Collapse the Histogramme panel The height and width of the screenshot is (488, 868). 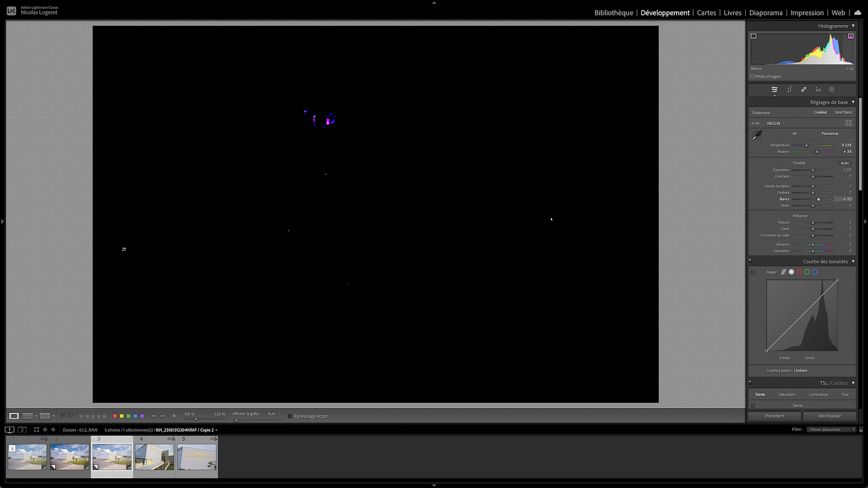pyautogui.click(x=853, y=26)
